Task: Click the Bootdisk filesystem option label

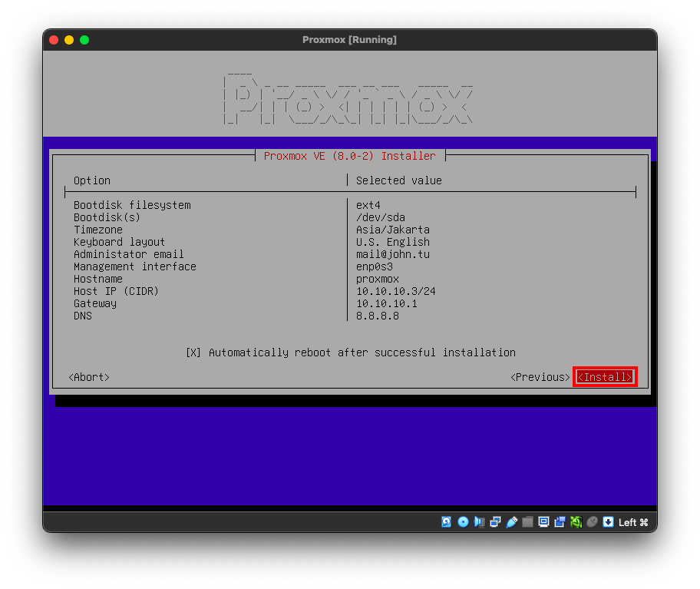Action: click(x=132, y=205)
